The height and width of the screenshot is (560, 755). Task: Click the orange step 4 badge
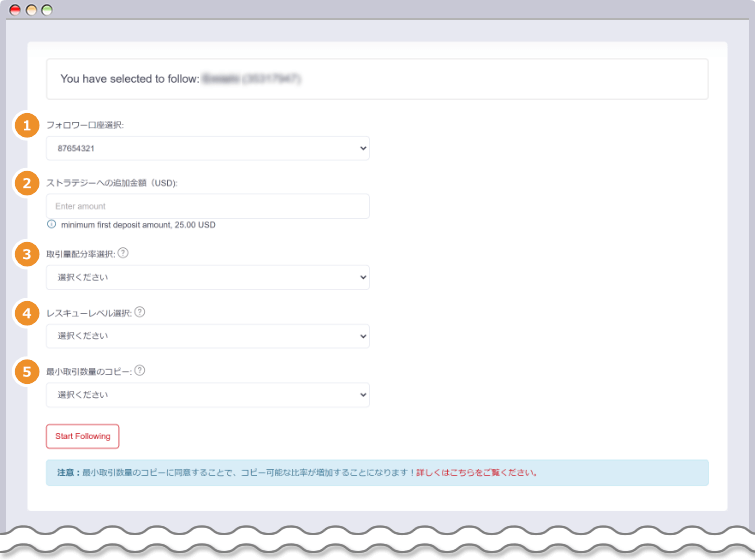coord(27,313)
